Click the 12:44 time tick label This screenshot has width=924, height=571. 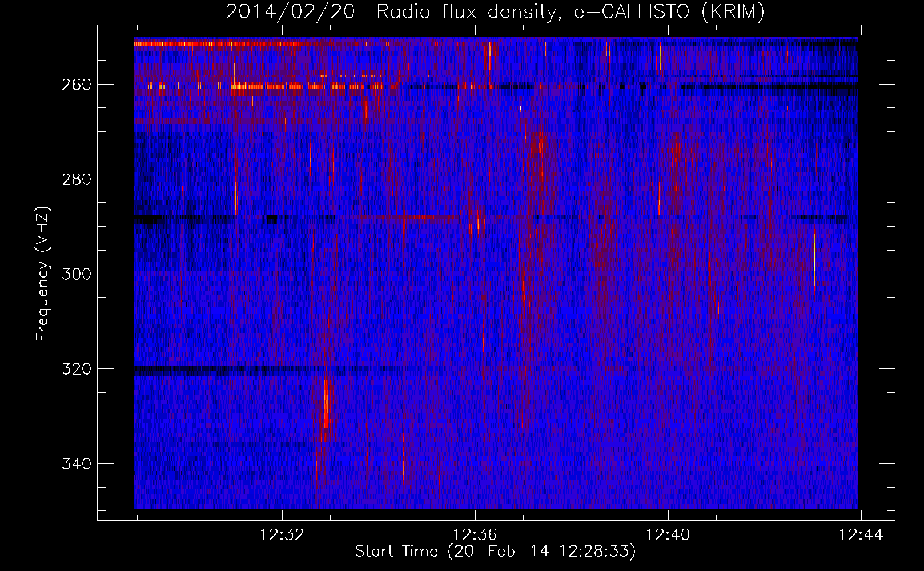pos(861,535)
